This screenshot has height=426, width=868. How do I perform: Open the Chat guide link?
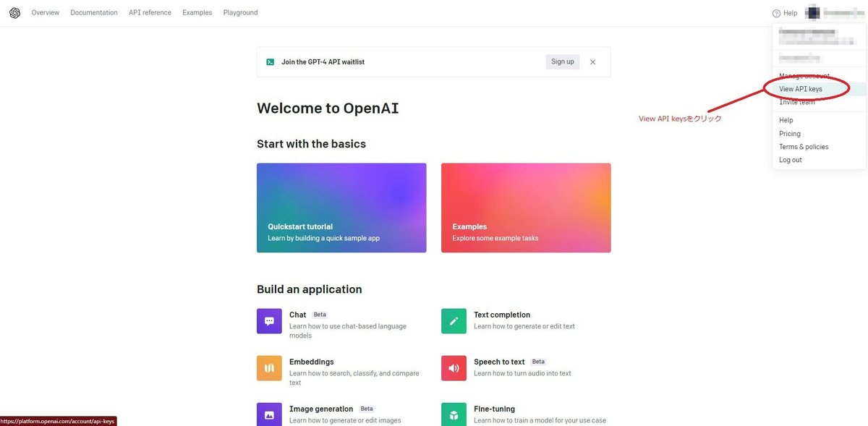click(x=297, y=315)
